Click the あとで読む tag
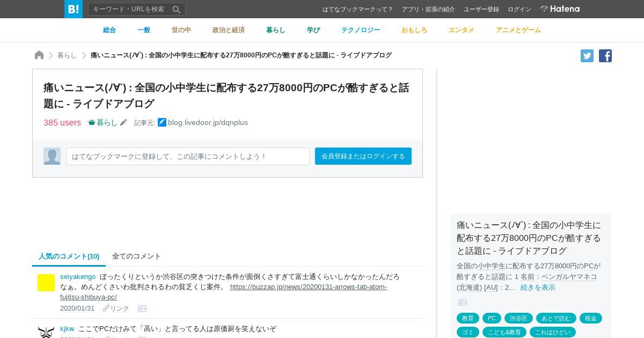The image size is (644, 338). click(x=556, y=318)
